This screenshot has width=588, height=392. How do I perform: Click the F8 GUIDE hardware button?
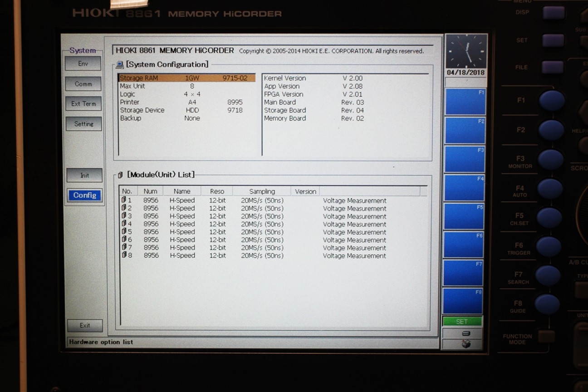pos(547,304)
